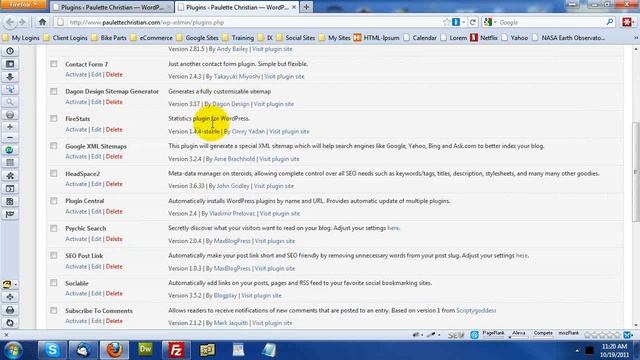Click the Compete status bar indicator

pos(543,334)
